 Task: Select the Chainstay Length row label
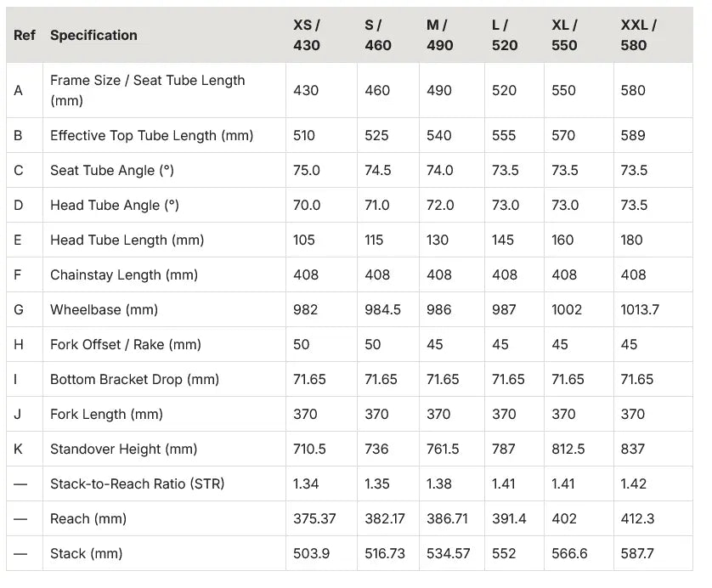point(124,275)
